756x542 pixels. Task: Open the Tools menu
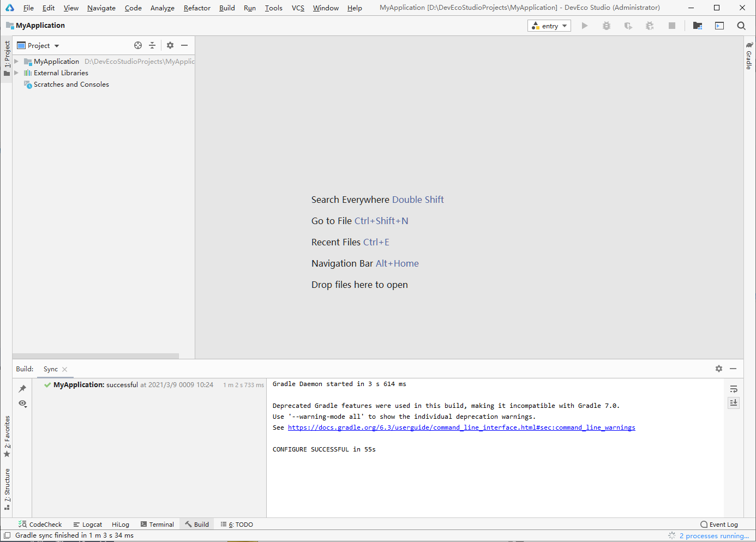274,8
